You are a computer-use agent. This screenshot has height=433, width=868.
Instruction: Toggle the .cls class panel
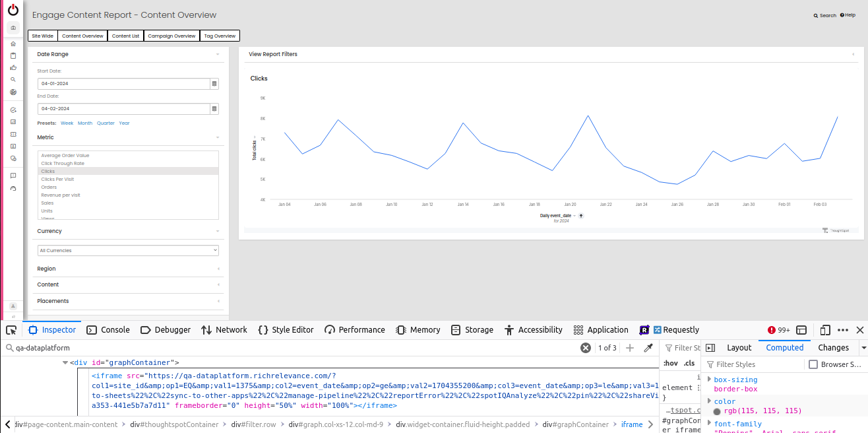coord(689,363)
